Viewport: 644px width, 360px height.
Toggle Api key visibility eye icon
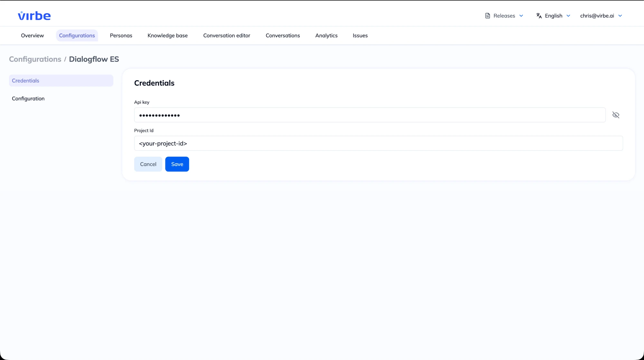pyautogui.click(x=616, y=115)
